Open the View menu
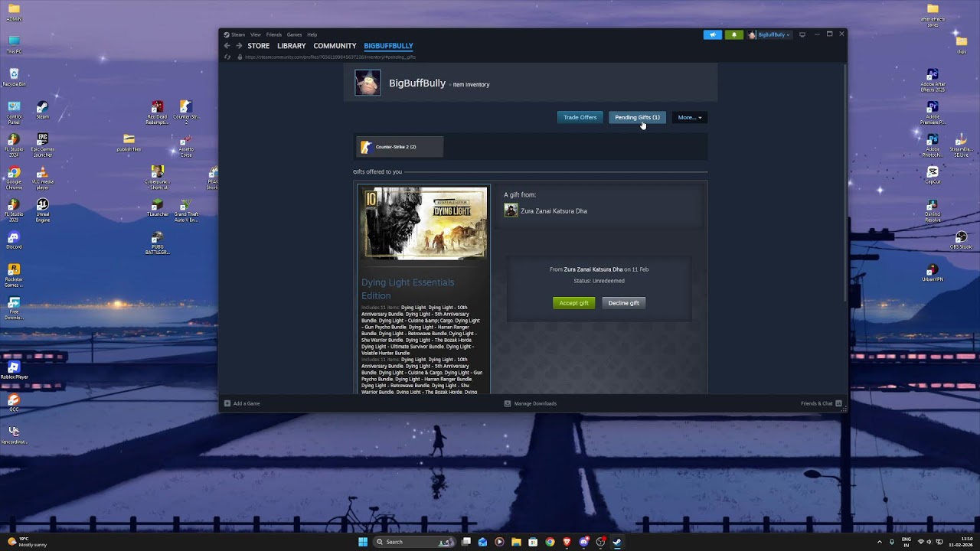The width and height of the screenshot is (980, 551). [x=255, y=34]
